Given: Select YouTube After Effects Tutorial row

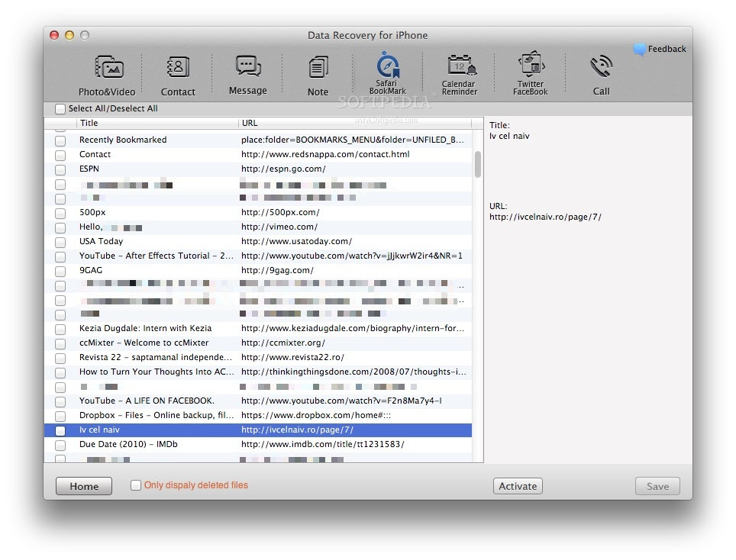Looking at the screenshot, I should click(x=258, y=256).
